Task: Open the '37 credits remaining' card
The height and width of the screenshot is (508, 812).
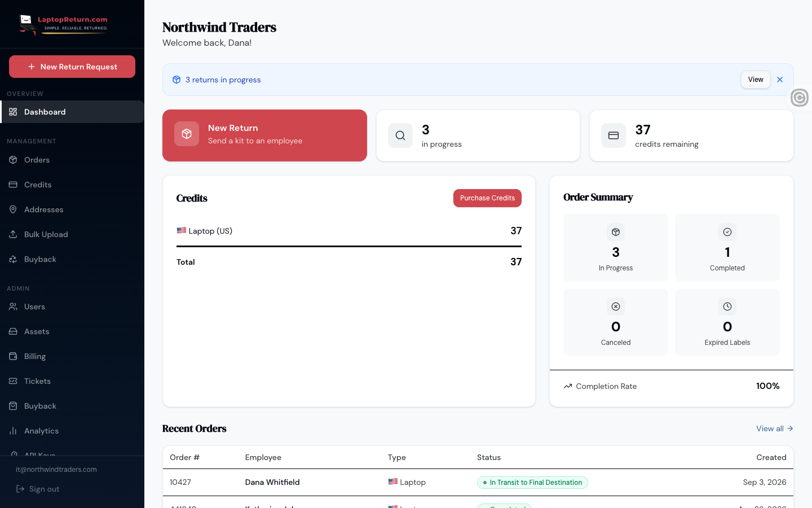Action: tap(691, 135)
